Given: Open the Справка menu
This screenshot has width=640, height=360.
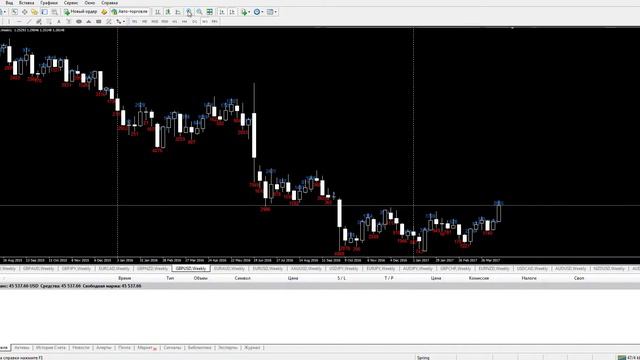Looking at the screenshot, I should pyautogui.click(x=109, y=2).
